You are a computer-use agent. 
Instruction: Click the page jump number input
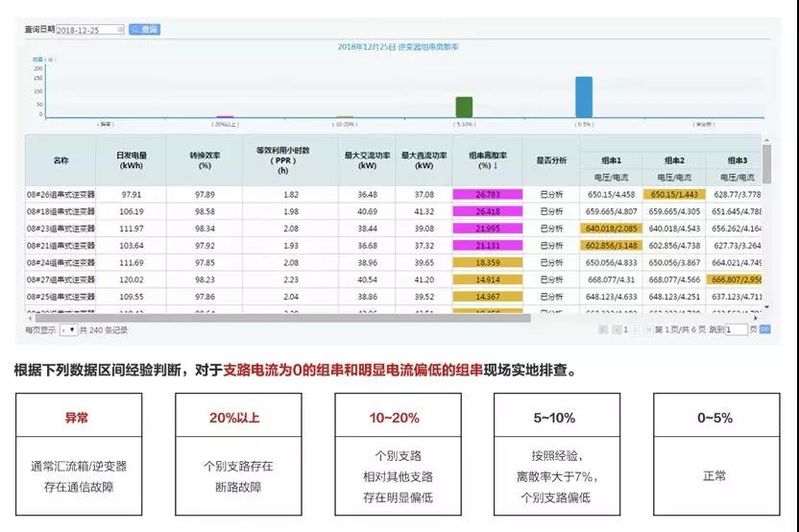tap(736, 329)
